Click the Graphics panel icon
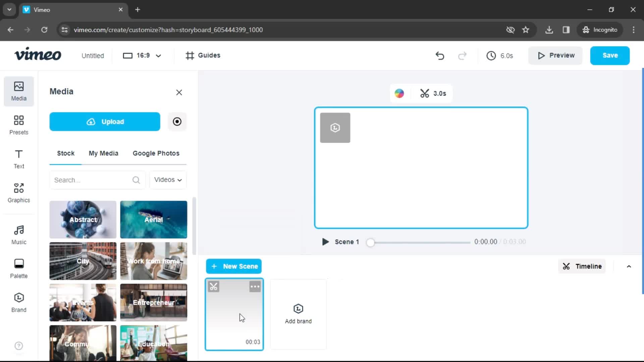Image resolution: width=644 pixels, height=362 pixels. 18,193
